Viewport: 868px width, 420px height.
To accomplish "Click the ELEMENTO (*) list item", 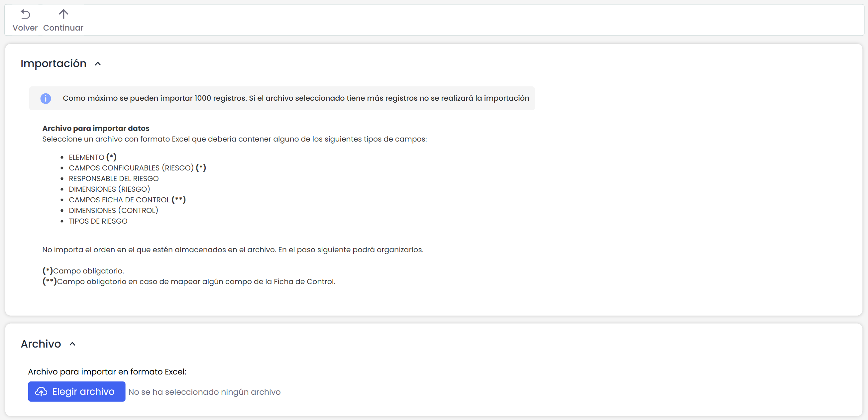I will [93, 157].
